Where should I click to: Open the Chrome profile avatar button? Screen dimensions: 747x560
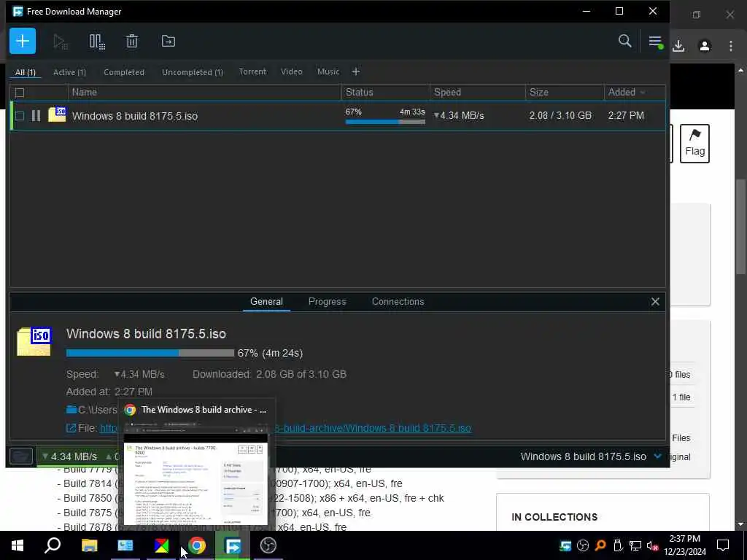705,46
